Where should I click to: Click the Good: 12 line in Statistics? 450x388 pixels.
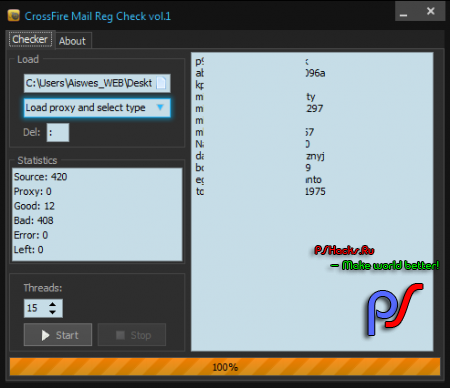point(34,206)
